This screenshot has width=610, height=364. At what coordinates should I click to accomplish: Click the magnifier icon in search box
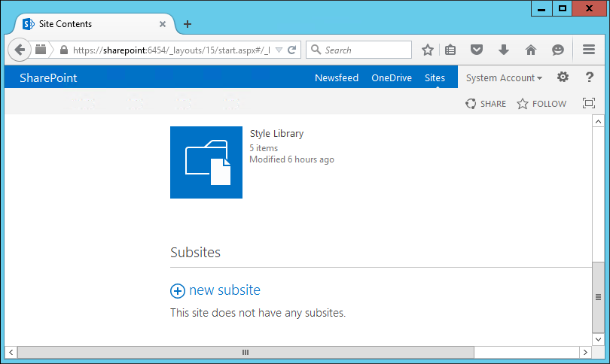[x=316, y=50]
